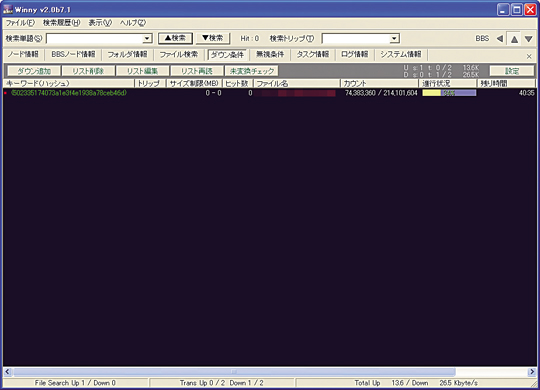Viewport: 540px width, 390px height.
Task: Click the right scroll arrow on horizontal scrollbar
Action: pos(532,372)
